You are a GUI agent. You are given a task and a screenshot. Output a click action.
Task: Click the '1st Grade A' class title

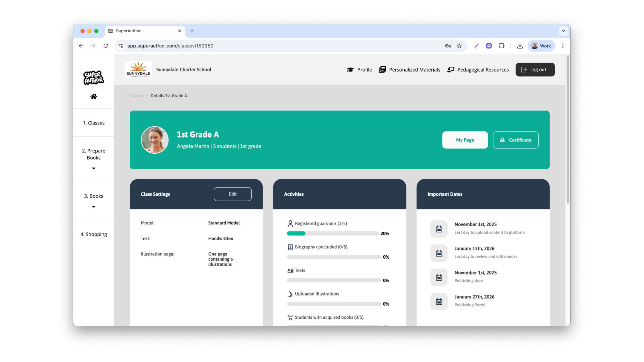198,134
